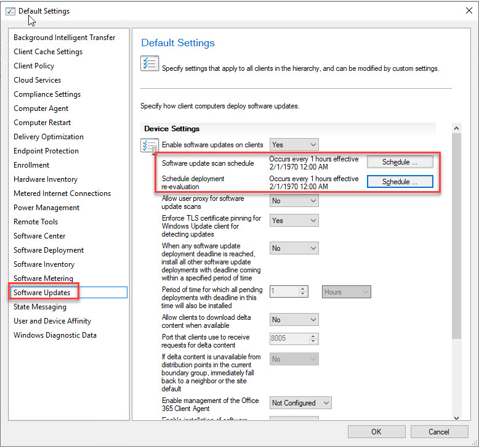Select Software Updates in the settings list
The width and height of the screenshot is (479, 448).
coord(42,293)
